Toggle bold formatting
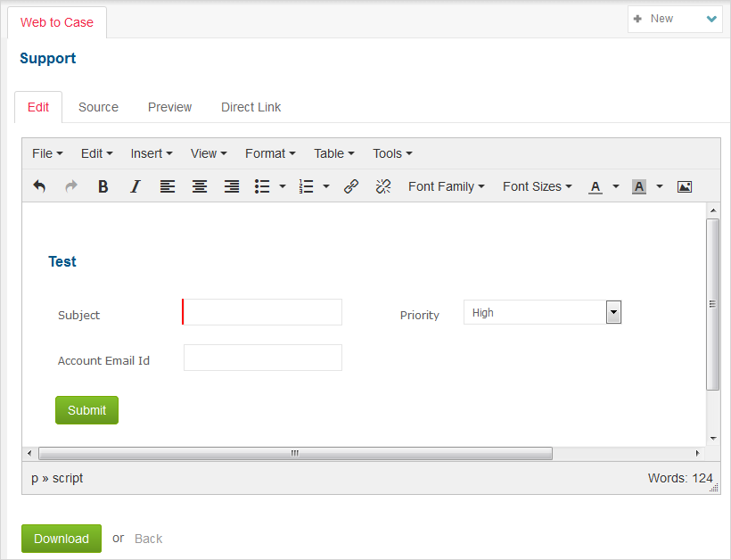This screenshot has height=560, width=731. click(x=103, y=186)
